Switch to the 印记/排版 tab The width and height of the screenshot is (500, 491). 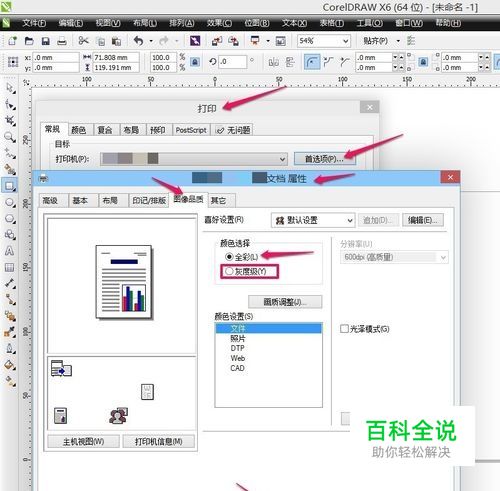(x=149, y=201)
